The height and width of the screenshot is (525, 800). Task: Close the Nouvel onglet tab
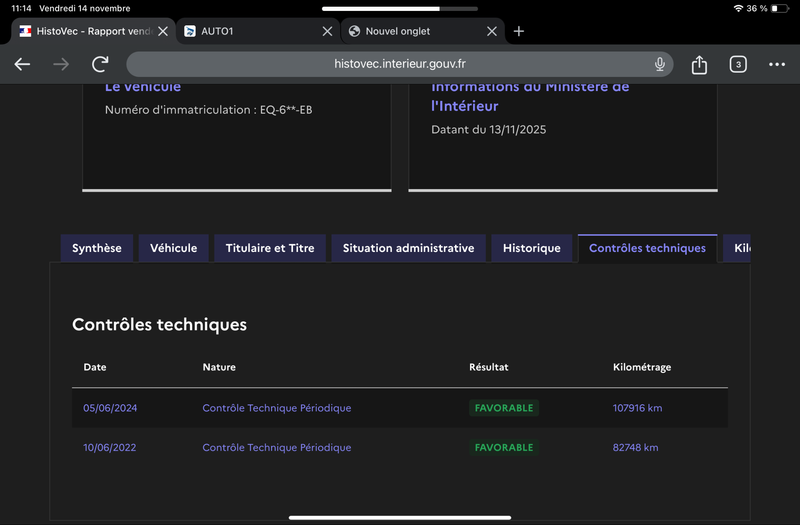coord(492,31)
